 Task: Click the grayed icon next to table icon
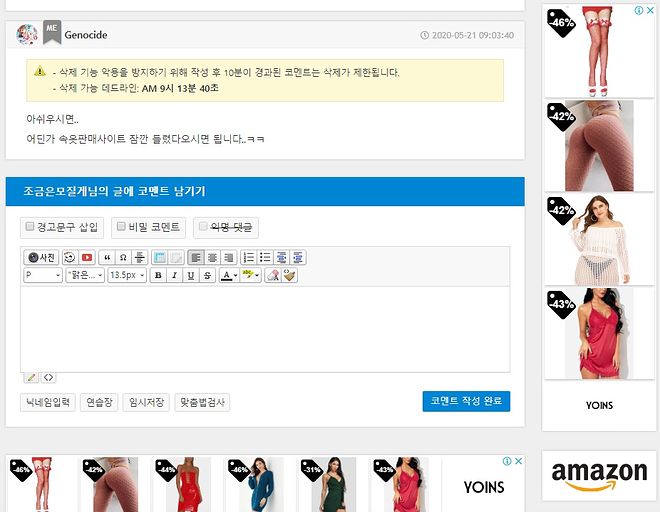pyautogui.click(x=176, y=257)
